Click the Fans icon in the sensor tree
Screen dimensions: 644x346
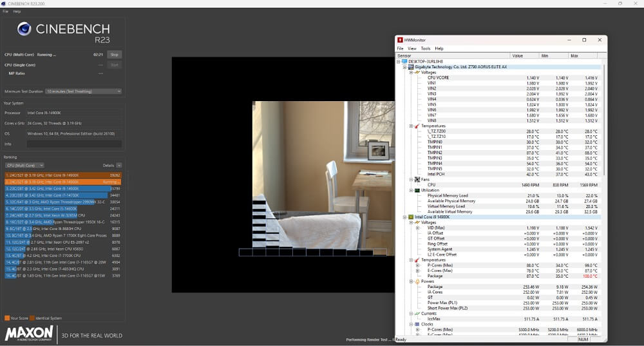click(417, 179)
